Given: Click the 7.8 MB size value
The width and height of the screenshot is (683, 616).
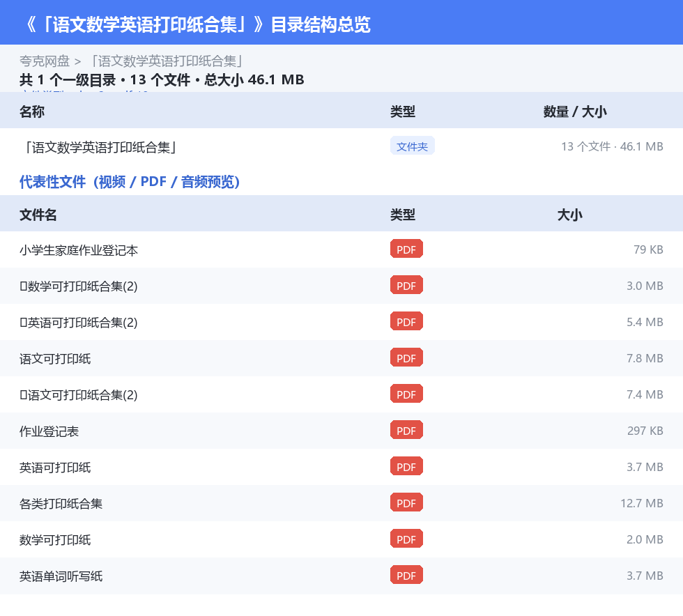Looking at the screenshot, I should click(x=645, y=358).
